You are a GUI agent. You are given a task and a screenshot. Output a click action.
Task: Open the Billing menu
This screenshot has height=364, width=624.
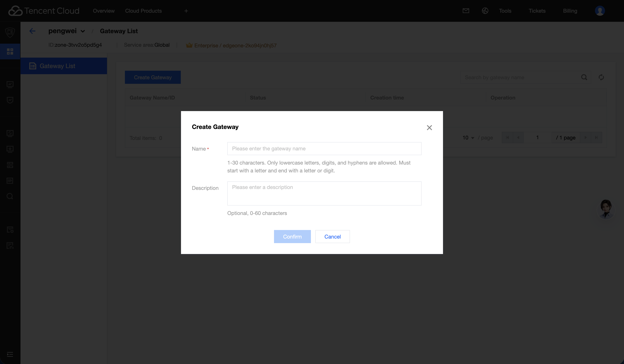[570, 11]
